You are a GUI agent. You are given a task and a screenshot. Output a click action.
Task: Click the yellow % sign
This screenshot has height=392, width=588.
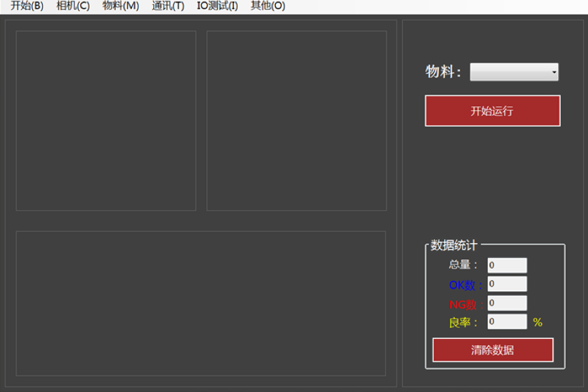(538, 322)
